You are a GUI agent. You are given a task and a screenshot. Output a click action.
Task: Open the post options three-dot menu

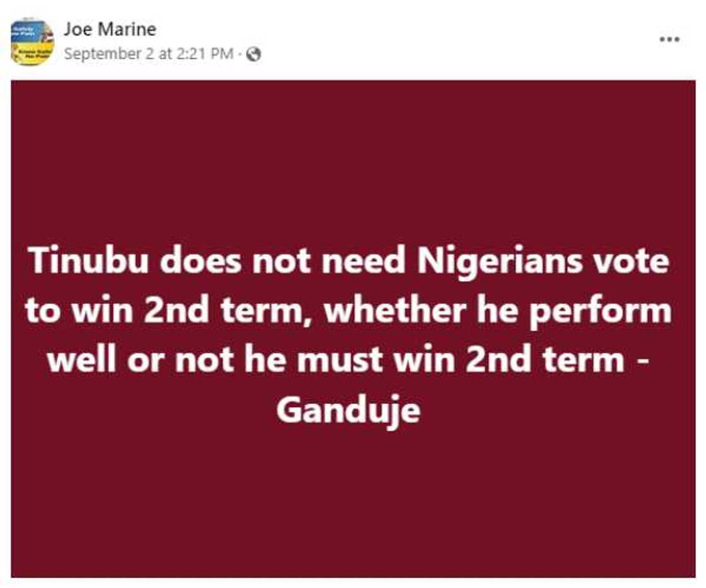pyautogui.click(x=669, y=40)
